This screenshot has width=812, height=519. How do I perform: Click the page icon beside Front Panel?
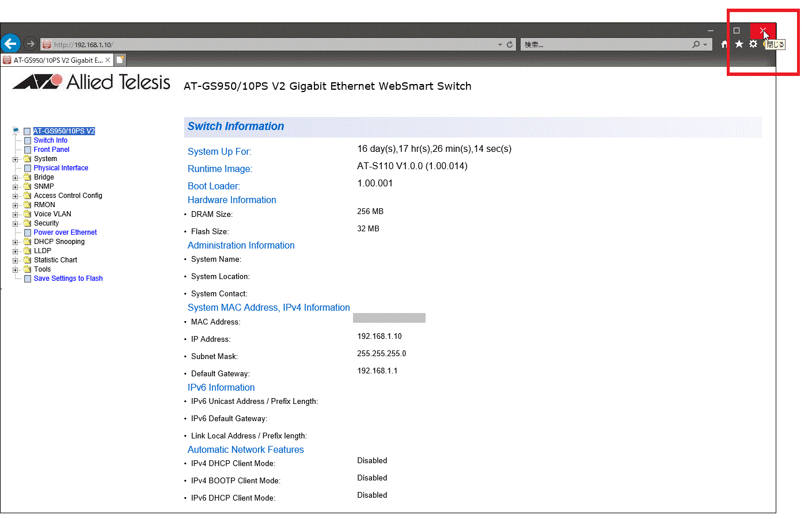pos(27,150)
